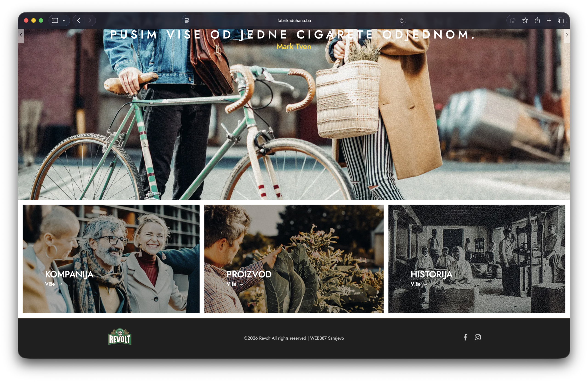Show previous slide with left carousel arrow
Image resolution: width=588 pixels, height=382 pixels.
tap(21, 35)
